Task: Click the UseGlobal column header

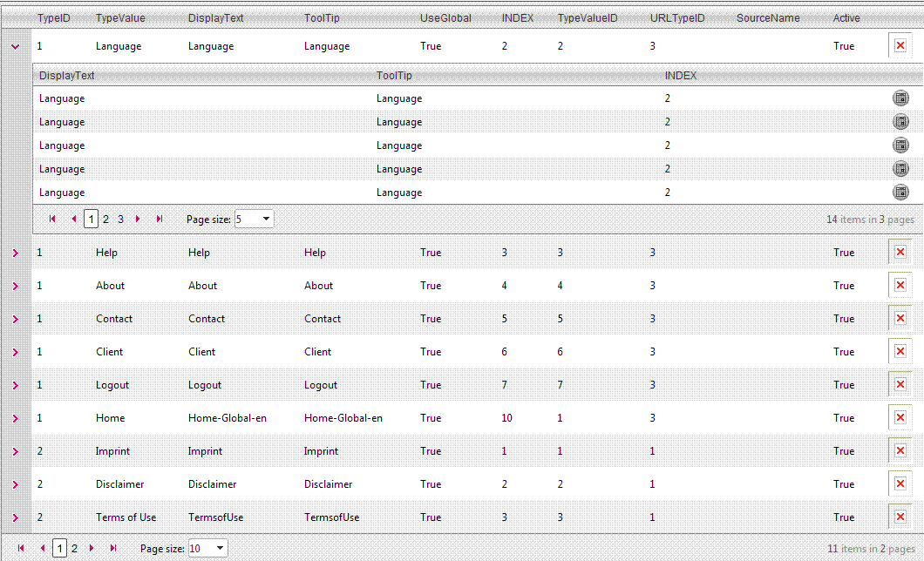Action: [x=445, y=18]
